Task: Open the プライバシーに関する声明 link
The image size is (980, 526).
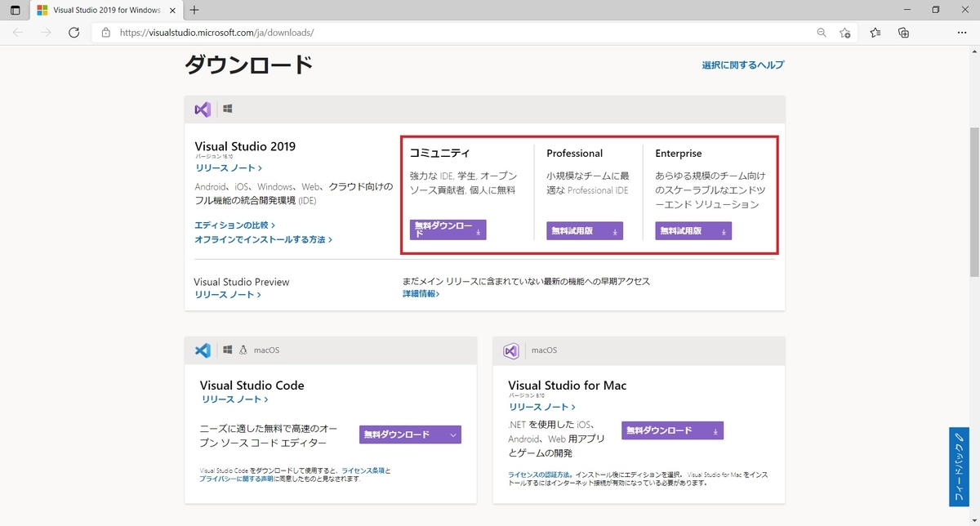Action: 237,479
